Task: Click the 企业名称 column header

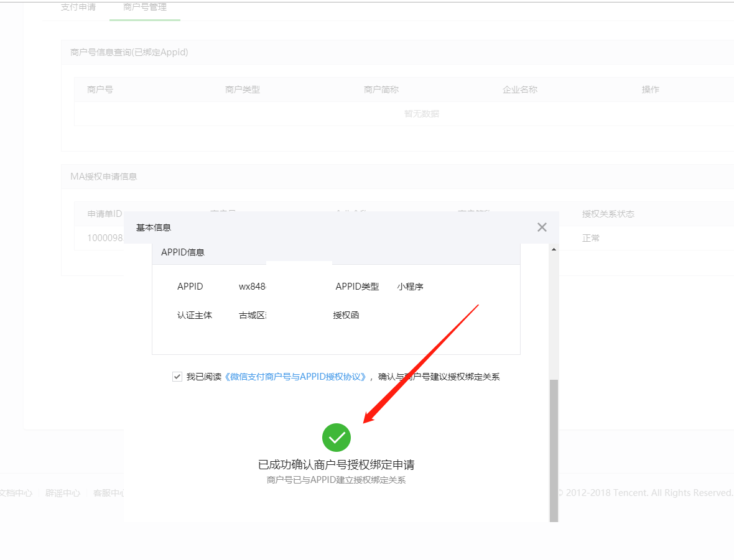Action: 520,90
